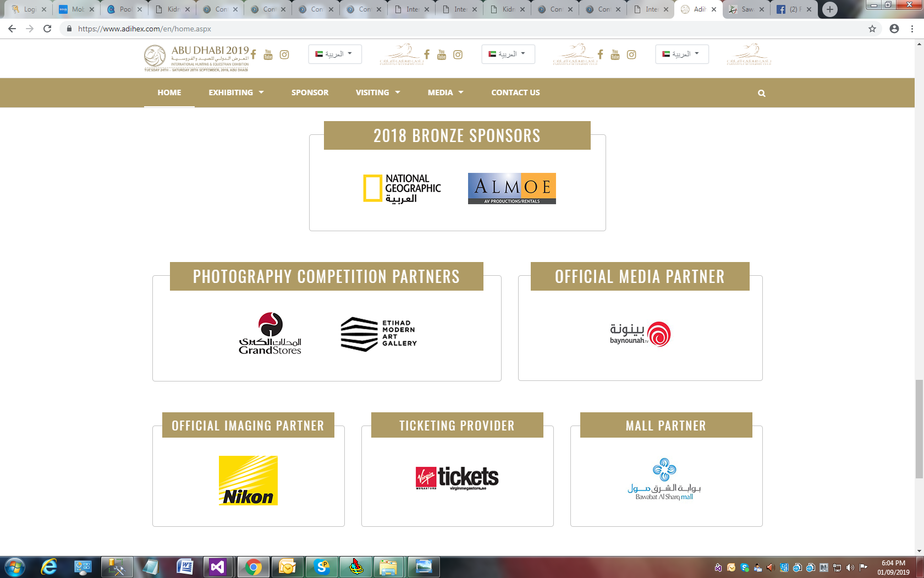The height and width of the screenshot is (578, 924).
Task: Click the ALMOE AV Productions logo
Action: [512, 188]
